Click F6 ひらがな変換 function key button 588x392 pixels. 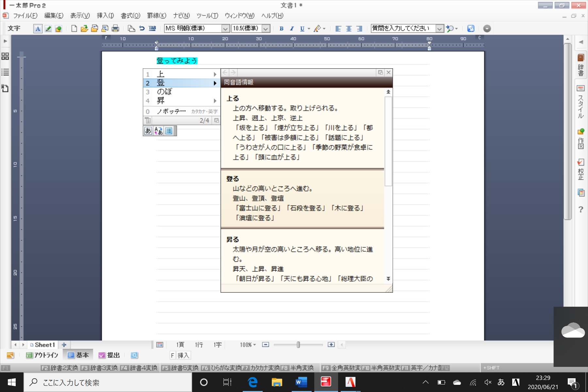tap(221, 368)
